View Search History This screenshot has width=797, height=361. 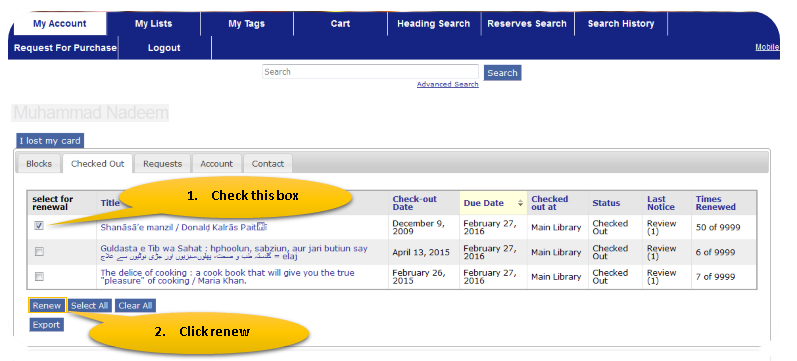click(621, 23)
